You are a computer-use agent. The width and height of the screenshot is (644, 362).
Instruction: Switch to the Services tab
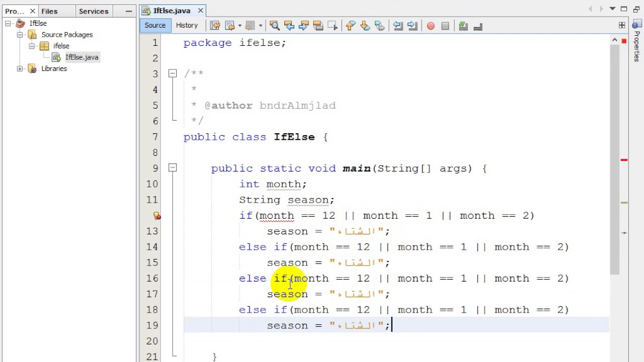pos(94,11)
